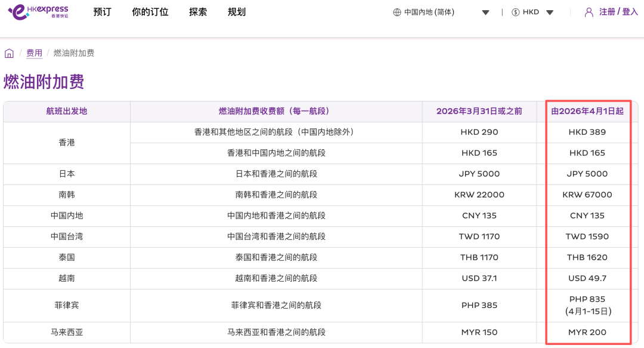644x348 pixels.
Task: Click the HKD 389 cell
Action: 587,133
